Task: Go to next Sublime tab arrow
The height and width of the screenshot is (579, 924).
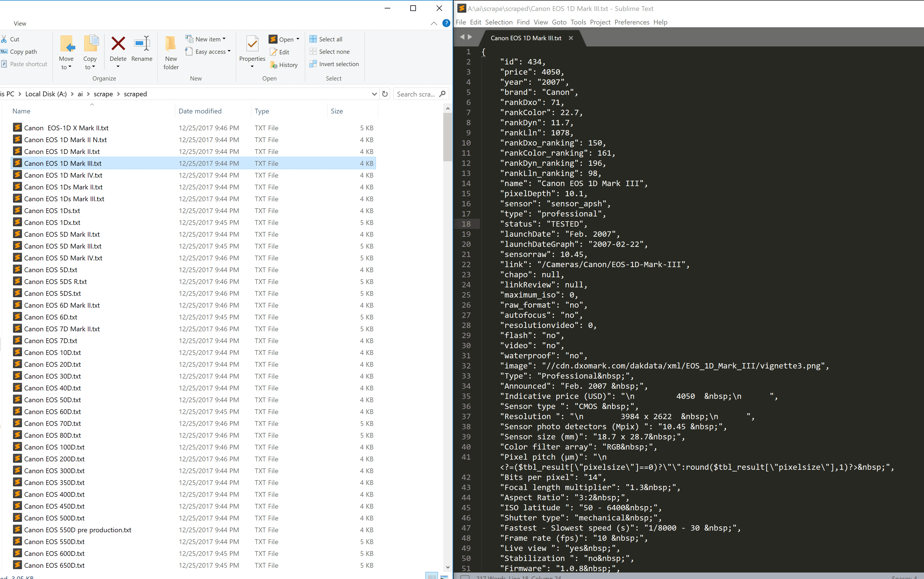Action: 470,37
